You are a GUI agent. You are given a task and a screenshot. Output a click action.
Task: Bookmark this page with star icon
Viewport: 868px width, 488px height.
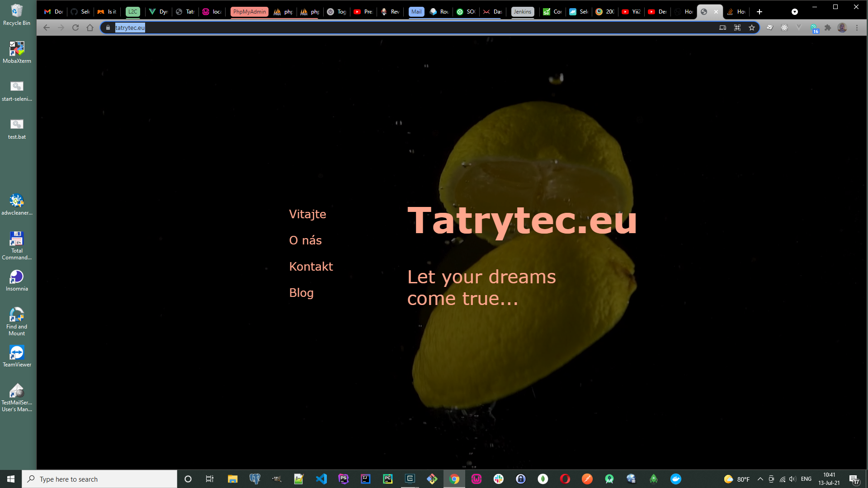pos(752,28)
